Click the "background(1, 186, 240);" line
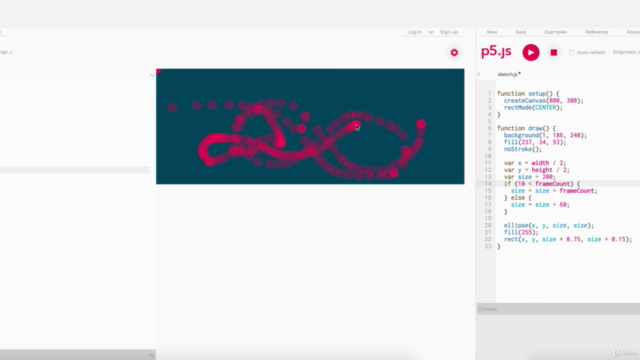Image resolution: width=640 pixels, height=360 pixels. 545,135
